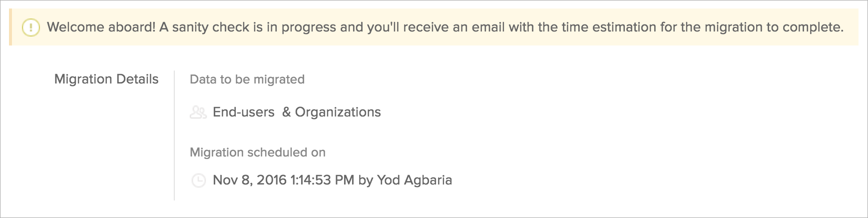Image resolution: width=868 pixels, height=218 pixels.
Task: Click the "Migration scheduled on" label
Action: click(258, 152)
